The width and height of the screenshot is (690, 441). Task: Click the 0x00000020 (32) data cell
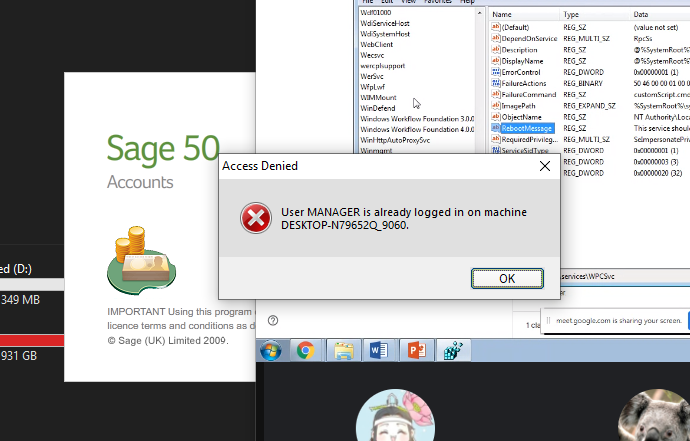(x=657, y=173)
